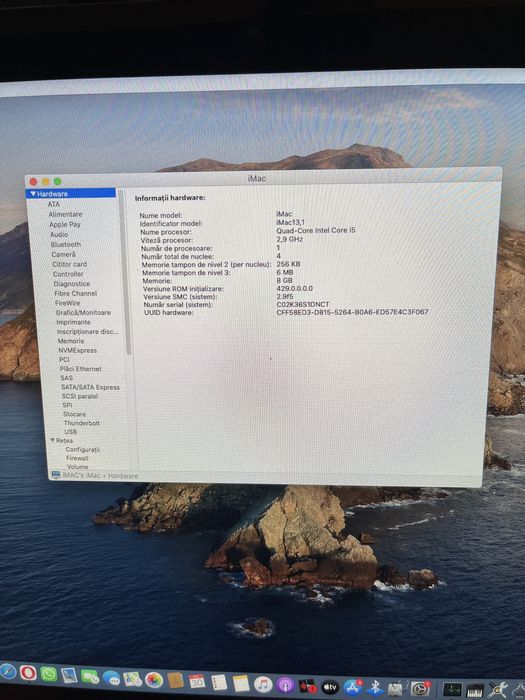
Task: Select Bluetooth in the sidebar list
Action: pos(66,245)
